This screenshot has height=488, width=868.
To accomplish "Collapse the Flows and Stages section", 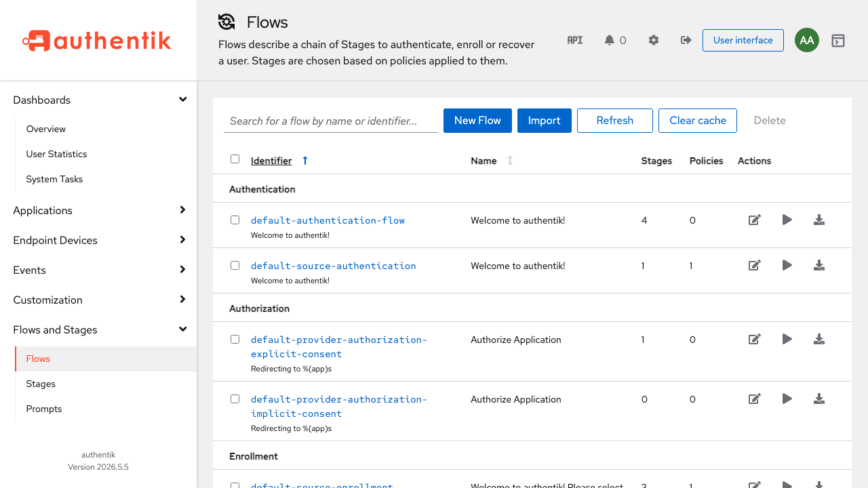I will click(x=98, y=329).
